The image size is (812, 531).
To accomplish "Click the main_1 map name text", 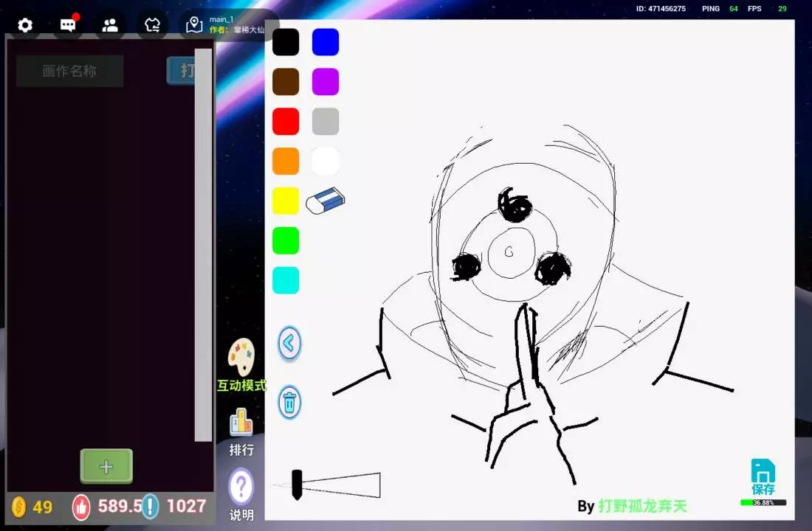I will (x=221, y=20).
